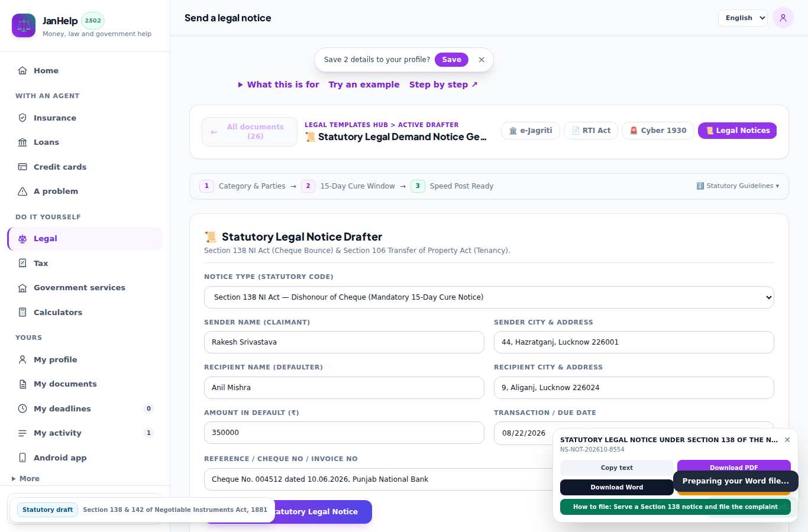The width and height of the screenshot is (808, 532).
Task: Click the Try an example link
Action: pos(364,85)
